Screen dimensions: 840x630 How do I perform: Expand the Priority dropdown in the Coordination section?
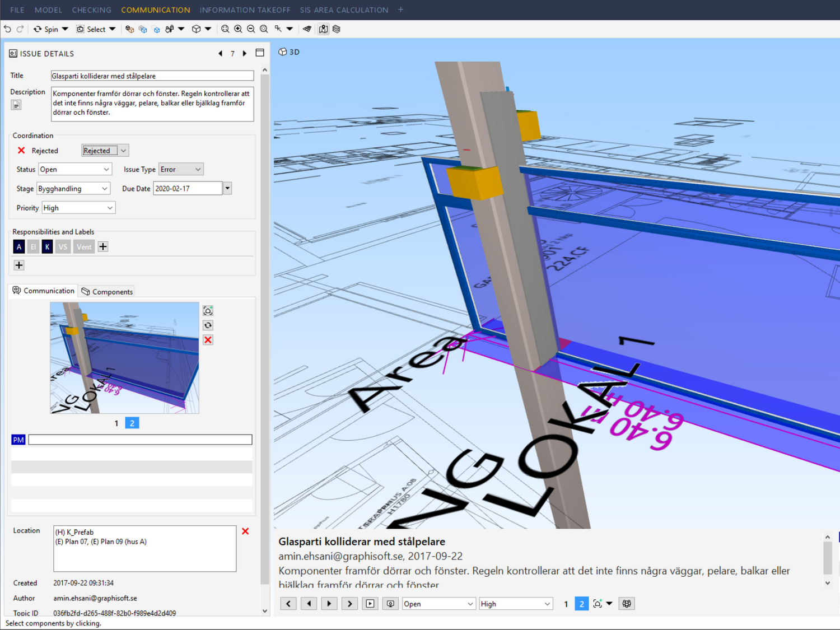tap(78, 208)
